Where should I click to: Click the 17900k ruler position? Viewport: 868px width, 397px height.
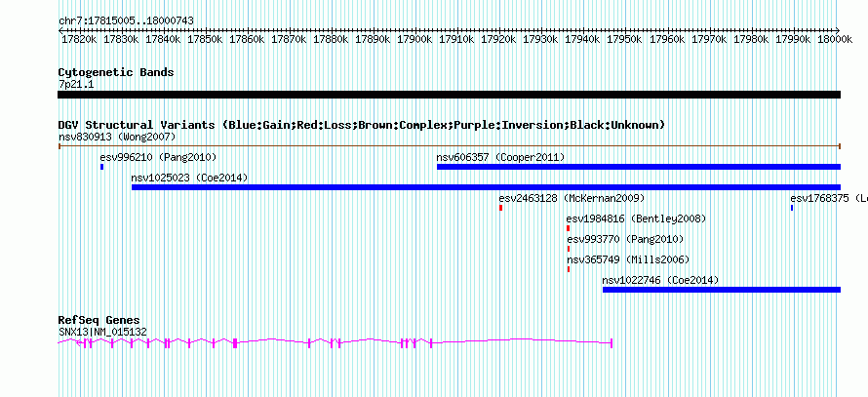point(415,39)
